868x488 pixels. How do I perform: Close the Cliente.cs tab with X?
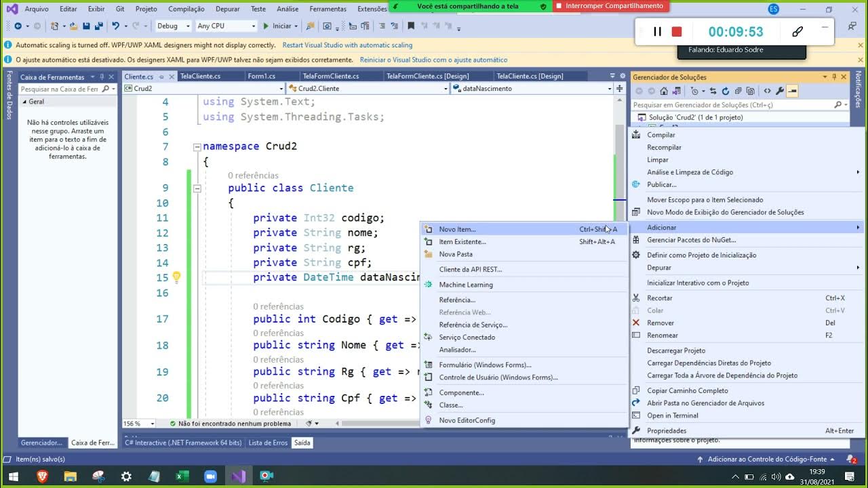click(171, 76)
